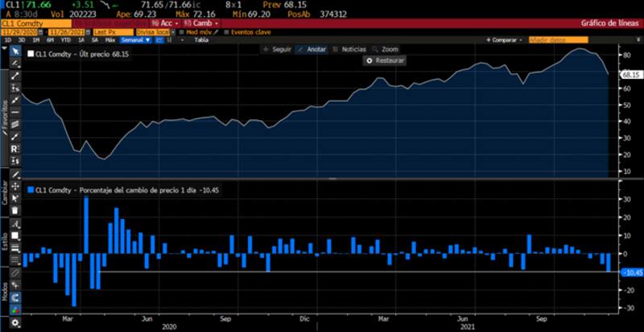Screen dimensions: 644x332
Task: Select the YTD time range tab
Action: [x=65, y=39]
